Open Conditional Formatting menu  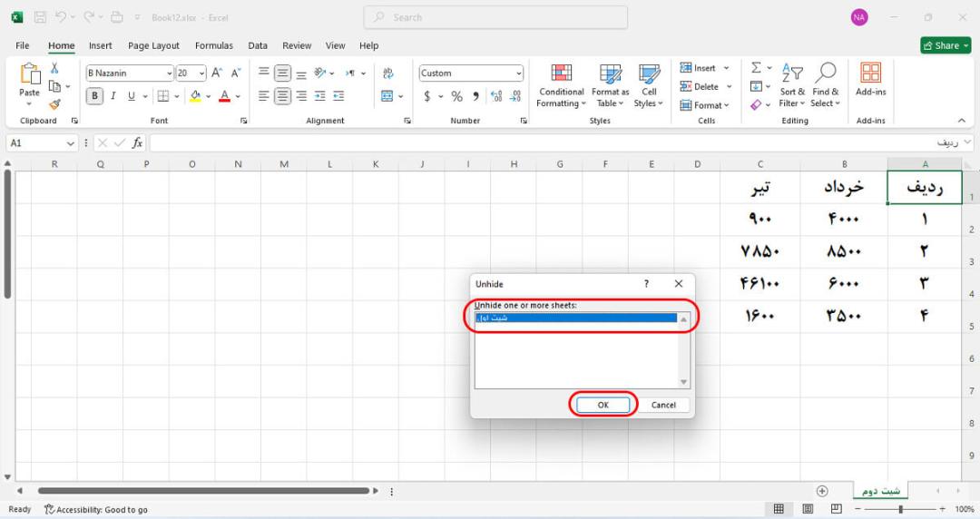click(x=562, y=85)
